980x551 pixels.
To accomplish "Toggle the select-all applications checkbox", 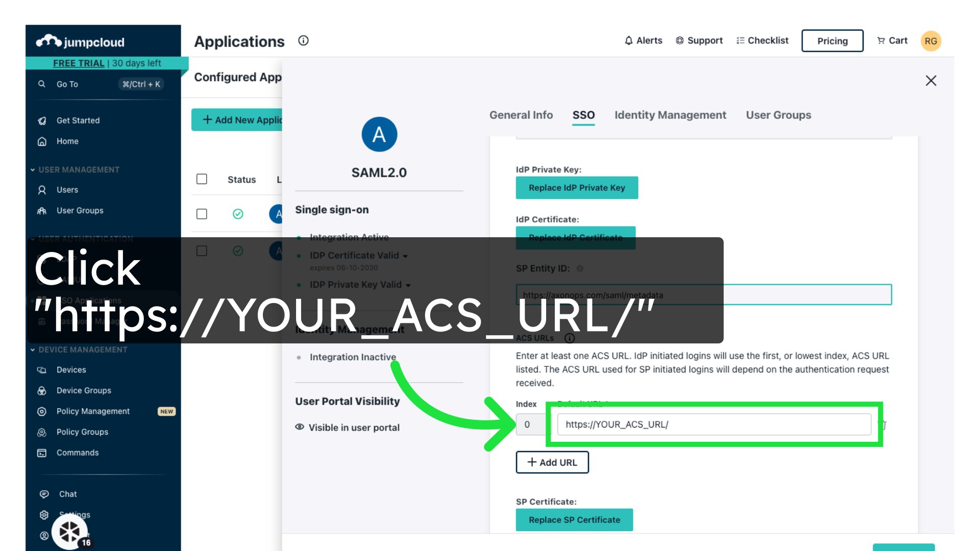I will coord(202,179).
